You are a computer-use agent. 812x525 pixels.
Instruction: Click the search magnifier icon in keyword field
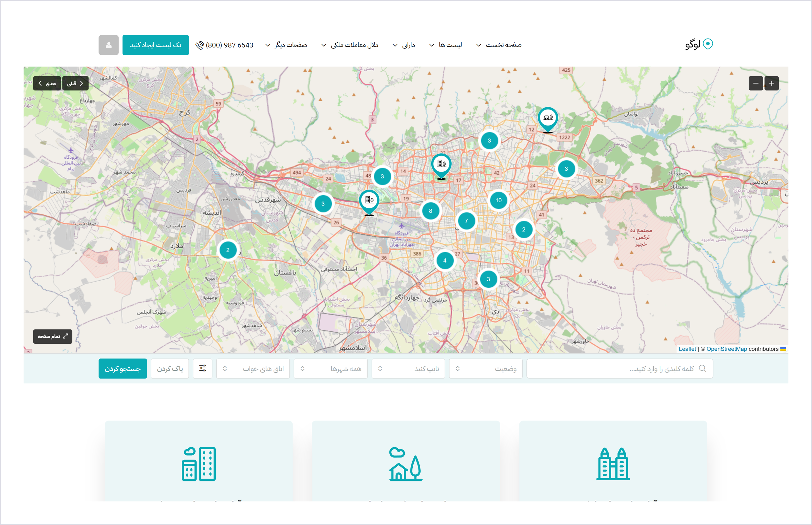pos(702,369)
